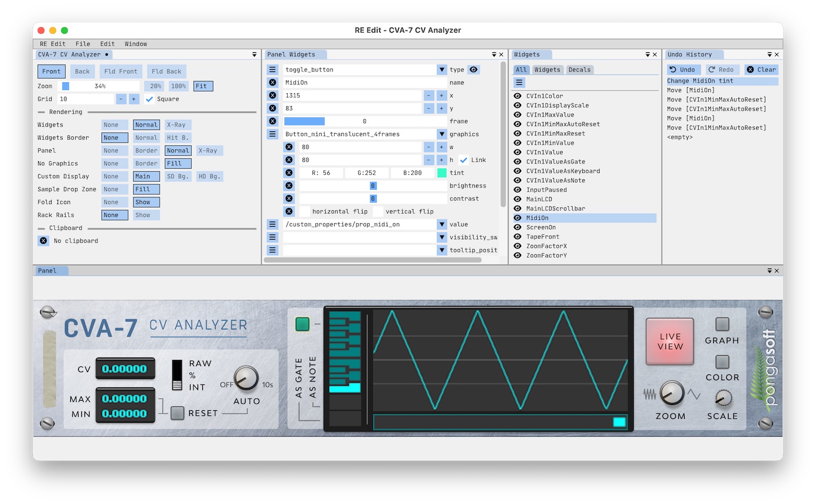The image size is (816, 504).
Task: Reset brightness with its X icon
Action: 289,186
